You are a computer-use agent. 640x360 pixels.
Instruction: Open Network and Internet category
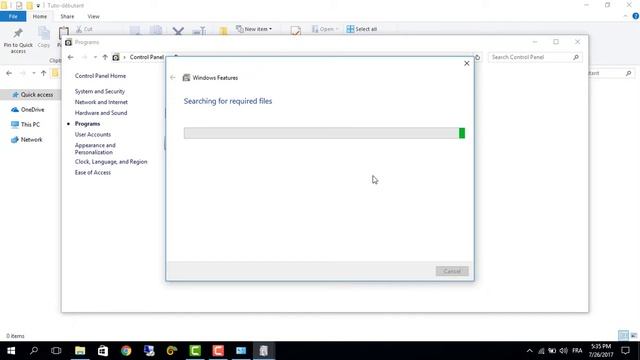[x=101, y=102]
